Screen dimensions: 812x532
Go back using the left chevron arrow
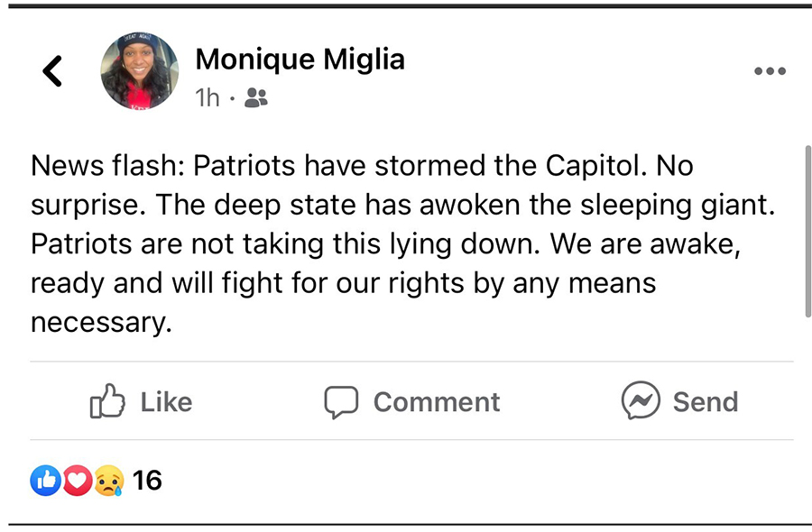[x=53, y=70]
